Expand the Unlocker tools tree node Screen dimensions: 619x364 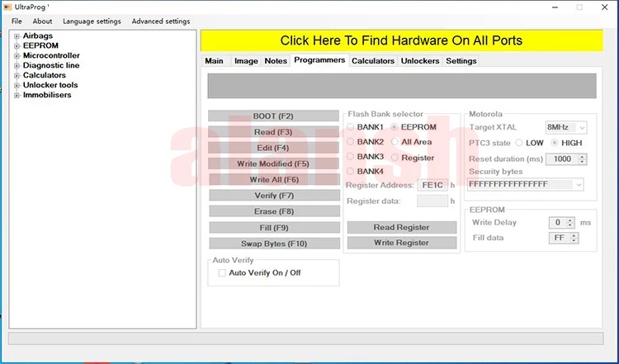(17, 86)
